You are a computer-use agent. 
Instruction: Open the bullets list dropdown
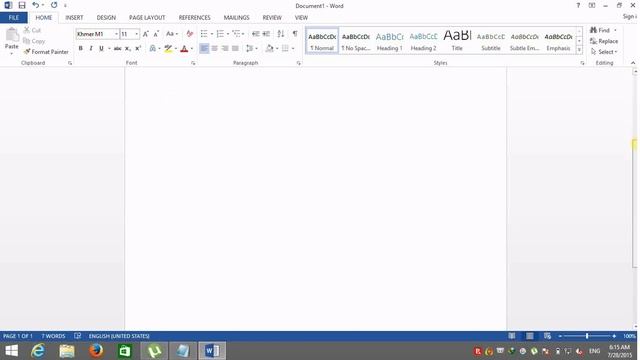pos(212,34)
